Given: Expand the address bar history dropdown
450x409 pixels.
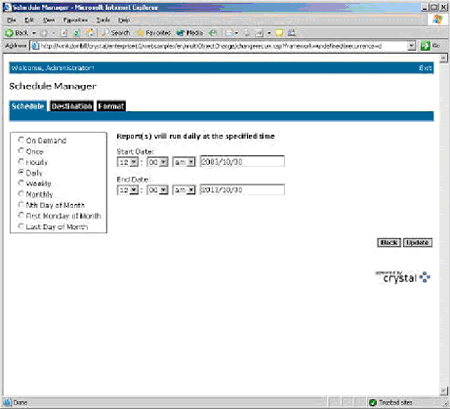Looking at the screenshot, I should [412, 46].
